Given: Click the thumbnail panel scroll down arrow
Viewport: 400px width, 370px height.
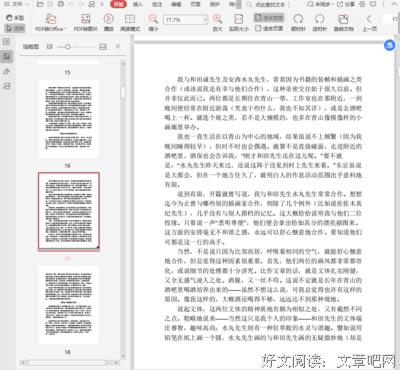Looking at the screenshot, I should point(123,356).
